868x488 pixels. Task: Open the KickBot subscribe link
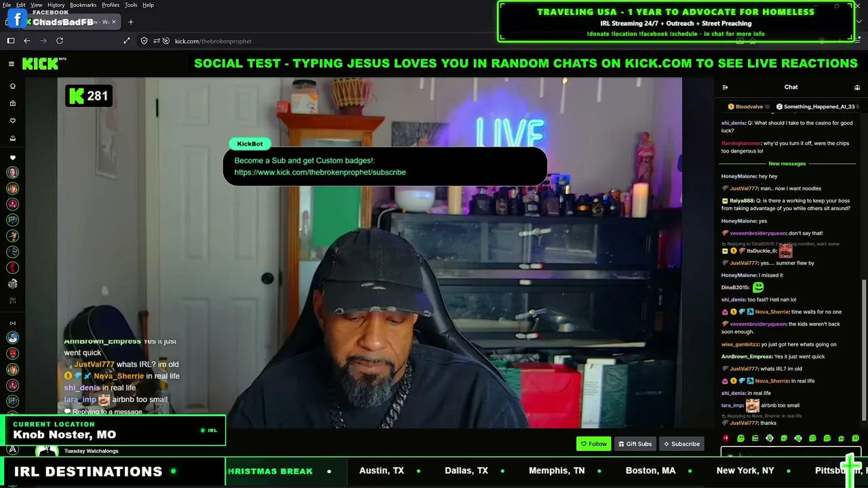pos(320,172)
